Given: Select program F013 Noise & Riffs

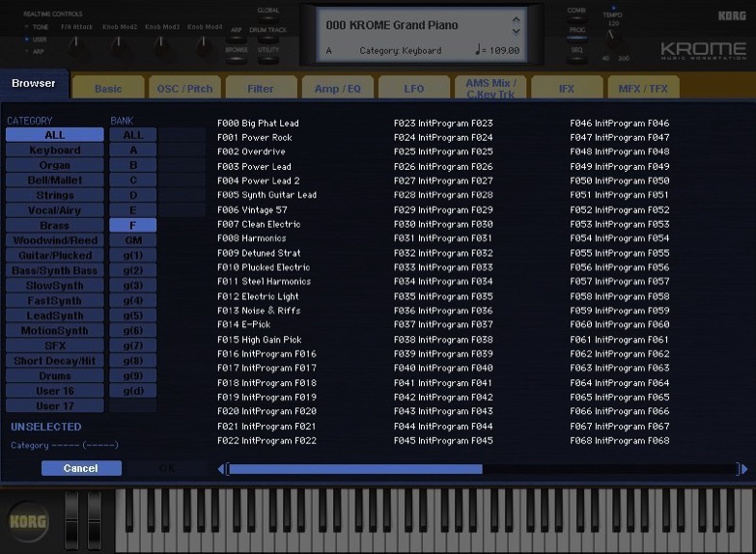Looking at the screenshot, I should [259, 311].
